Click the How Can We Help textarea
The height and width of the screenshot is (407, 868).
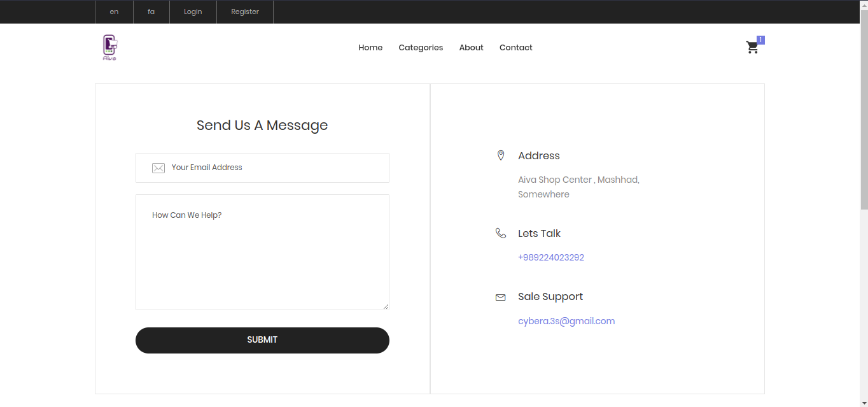click(262, 252)
